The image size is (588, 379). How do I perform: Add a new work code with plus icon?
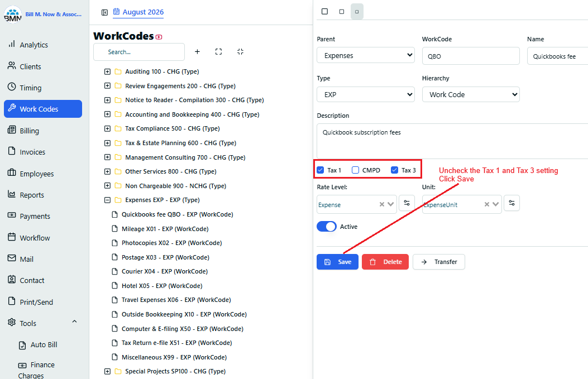pyautogui.click(x=197, y=52)
